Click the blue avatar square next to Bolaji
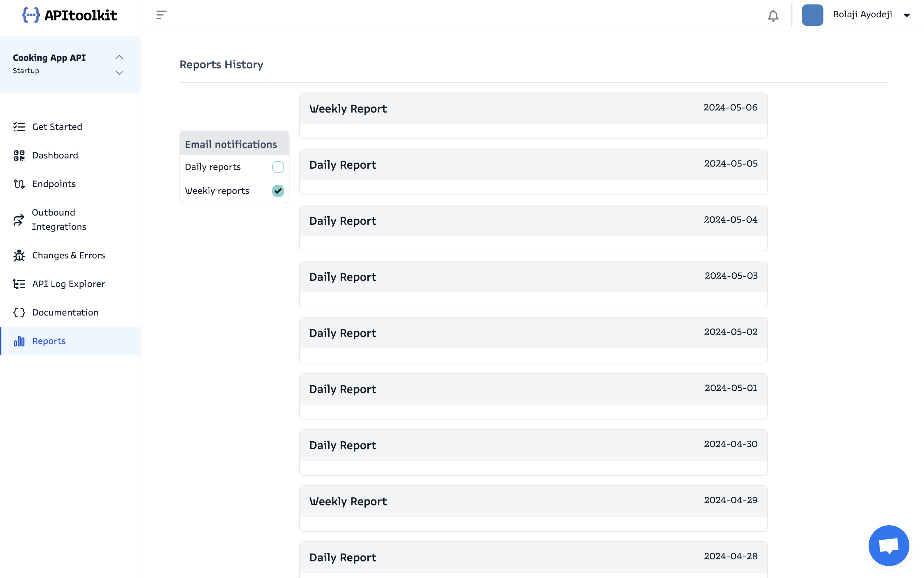The image size is (924, 578). 812,15
